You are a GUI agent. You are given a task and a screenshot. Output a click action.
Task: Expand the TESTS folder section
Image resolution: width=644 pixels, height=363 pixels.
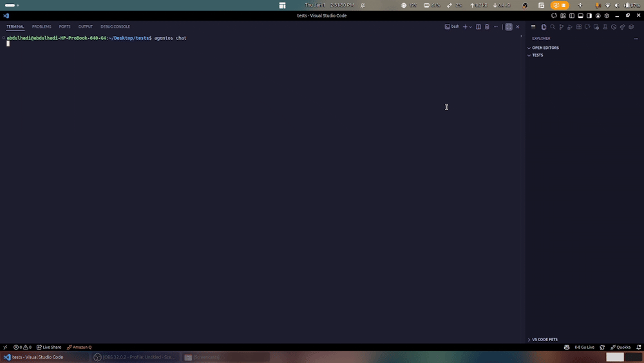[584, 55]
